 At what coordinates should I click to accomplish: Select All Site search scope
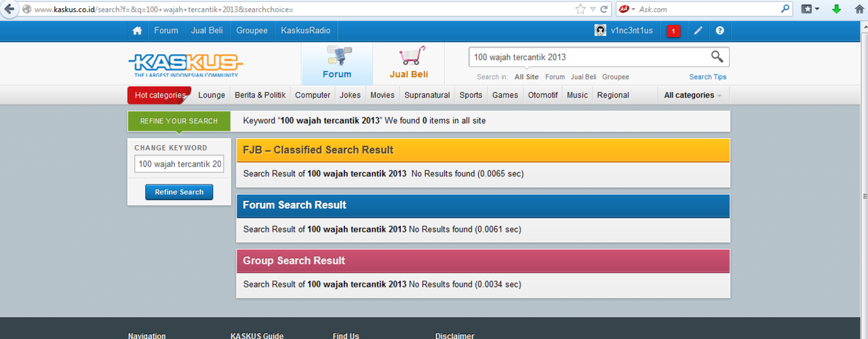pyautogui.click(x=526, y=77)
